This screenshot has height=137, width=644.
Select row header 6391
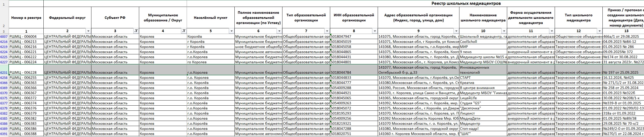pos(4,134)
